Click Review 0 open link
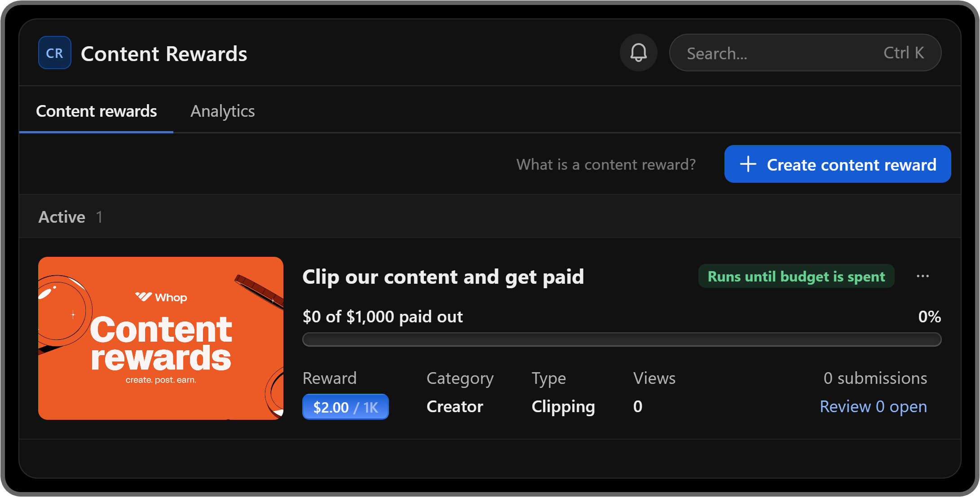Viewport: 980px width, 497px height. [x=873, y=406]
